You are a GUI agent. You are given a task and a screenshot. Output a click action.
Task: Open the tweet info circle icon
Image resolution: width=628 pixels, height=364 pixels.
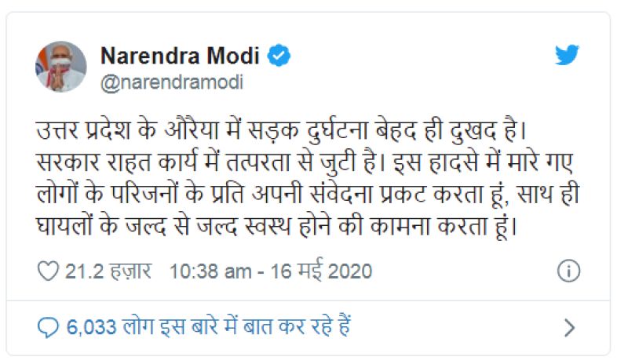coord(568,271)
